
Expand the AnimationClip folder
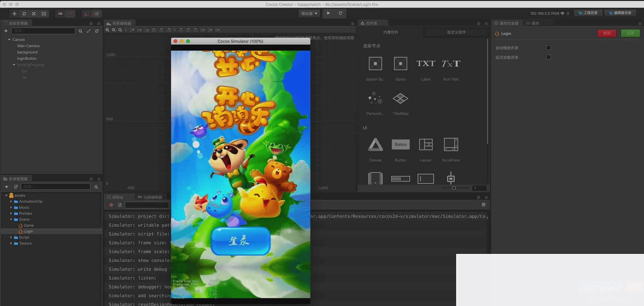11,202
